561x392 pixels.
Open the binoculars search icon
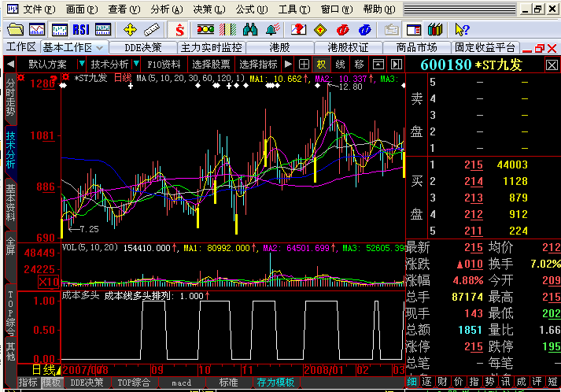tap(250, 29)
